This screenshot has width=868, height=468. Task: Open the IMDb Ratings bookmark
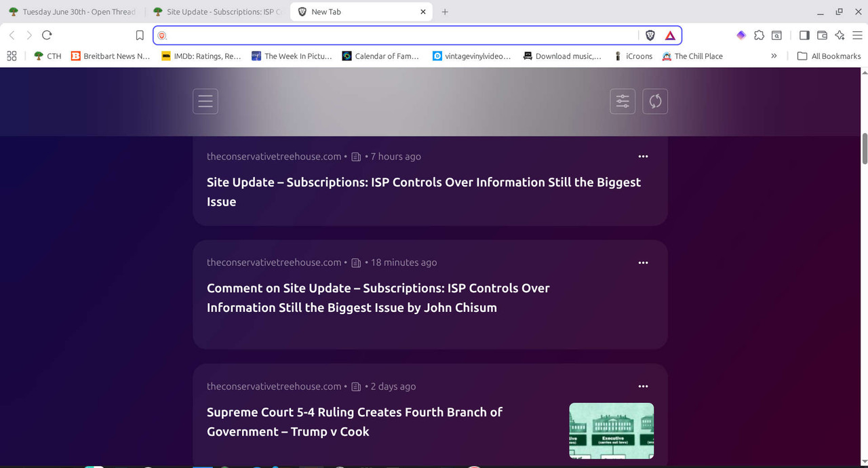201,56
